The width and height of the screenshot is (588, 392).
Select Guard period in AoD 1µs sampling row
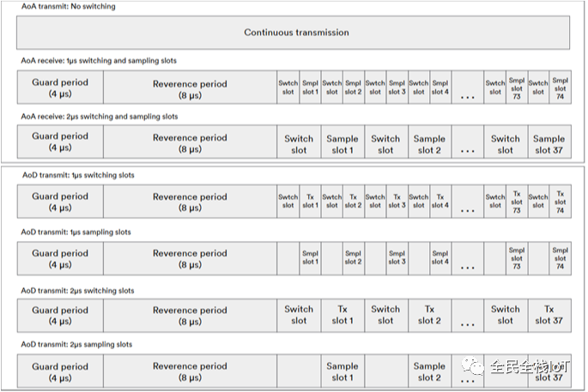pyautogui.click(x=60, y=257)
